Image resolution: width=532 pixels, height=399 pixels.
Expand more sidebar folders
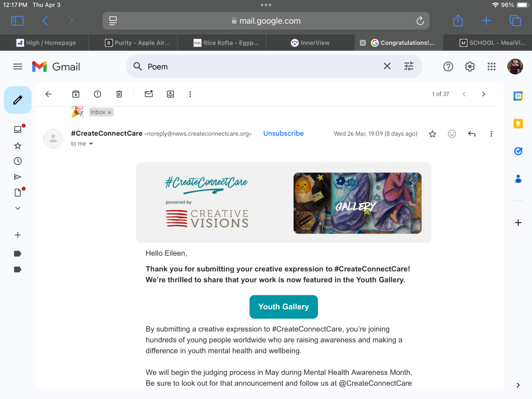[x=17, y=208]
